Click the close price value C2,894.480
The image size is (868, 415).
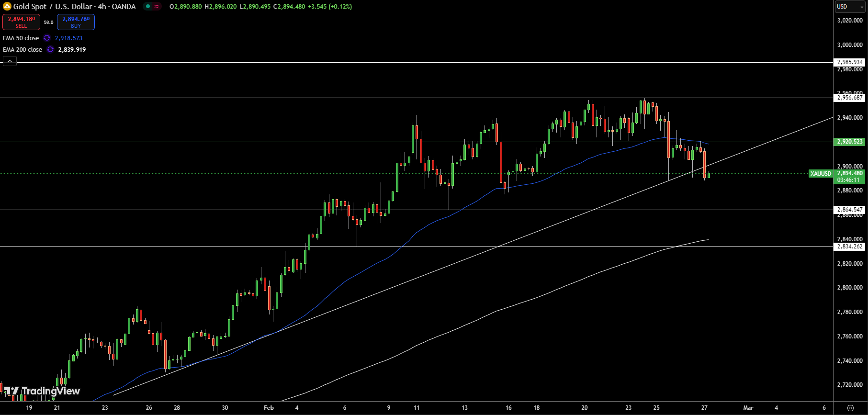tap(289, 7)
